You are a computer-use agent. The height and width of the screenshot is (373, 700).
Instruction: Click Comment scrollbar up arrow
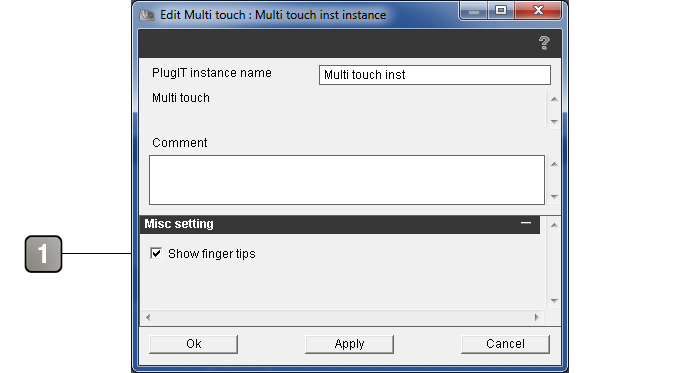click(x=554, y=164)
